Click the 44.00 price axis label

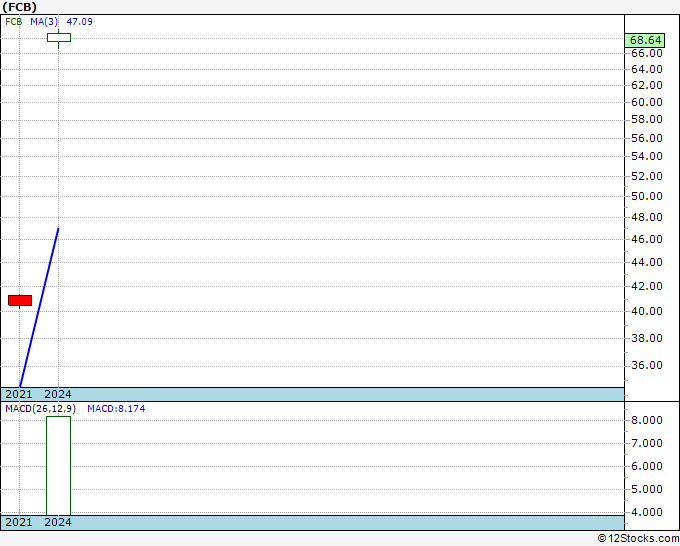(x=647, y=262)
